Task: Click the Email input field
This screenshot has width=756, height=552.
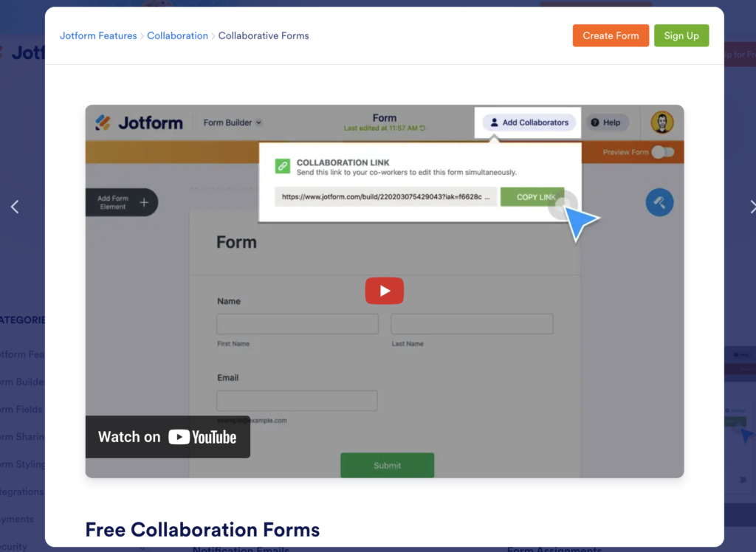Action: (297, 401)
